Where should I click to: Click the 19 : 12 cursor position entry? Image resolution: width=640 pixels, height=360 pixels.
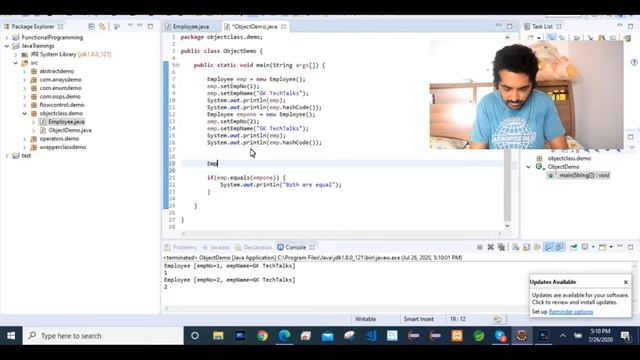[x=458, y=319]
